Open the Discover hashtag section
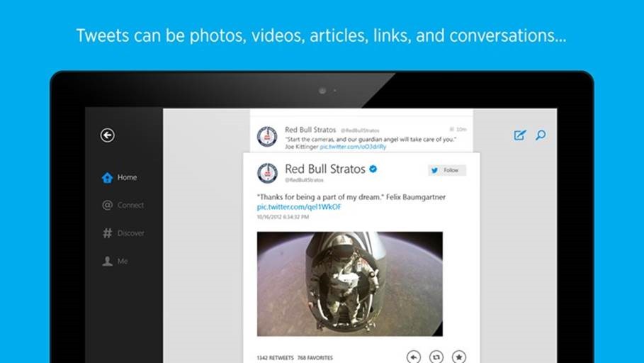Image resolution: width=644 pixels, height=363 pixels. click(123, 233)
